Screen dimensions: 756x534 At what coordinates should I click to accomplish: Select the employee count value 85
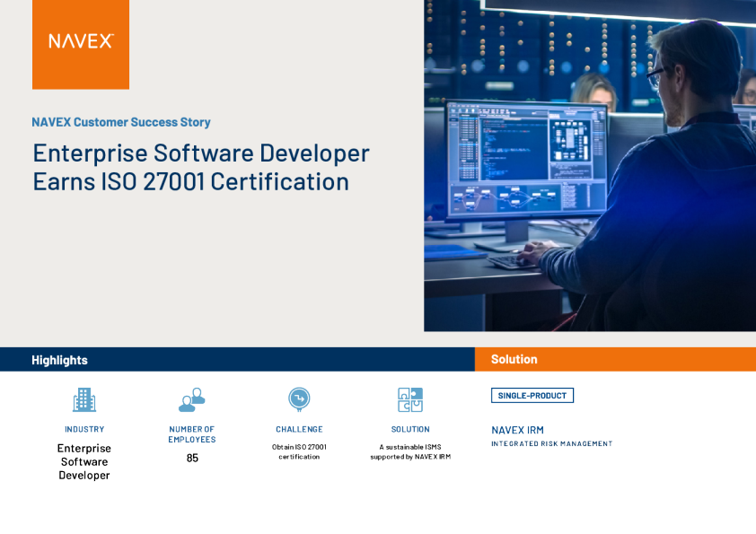[192, 459]
